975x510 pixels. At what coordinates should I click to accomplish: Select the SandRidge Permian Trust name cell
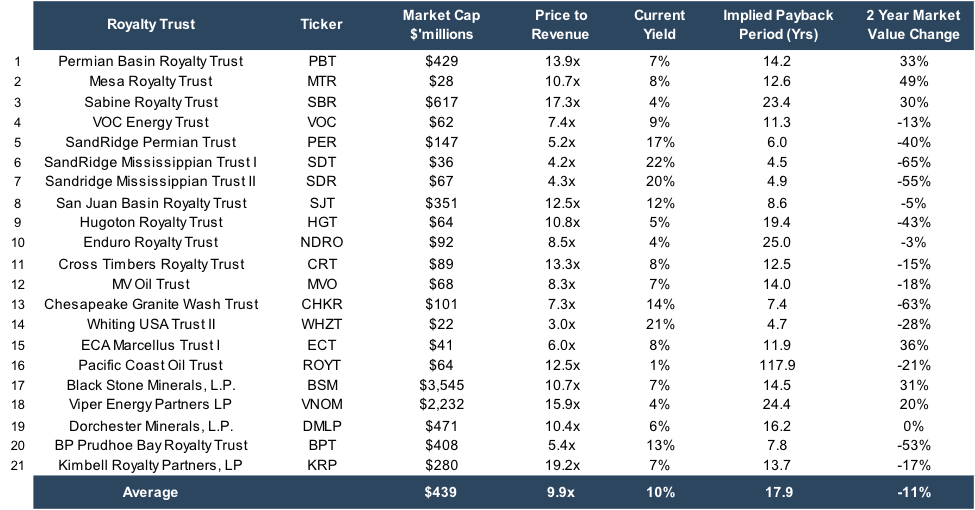click(151, 142)
